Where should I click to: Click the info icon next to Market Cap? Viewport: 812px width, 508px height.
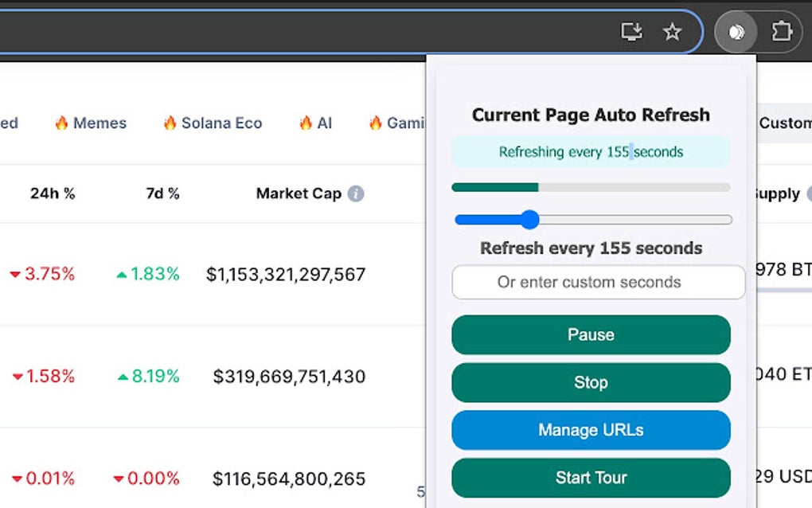tap(356, 193)
